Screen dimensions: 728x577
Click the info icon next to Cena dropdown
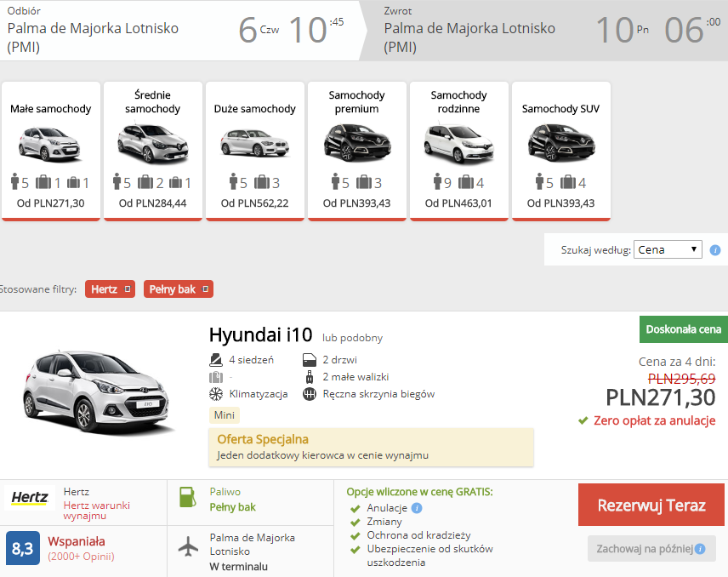[715, 250]
